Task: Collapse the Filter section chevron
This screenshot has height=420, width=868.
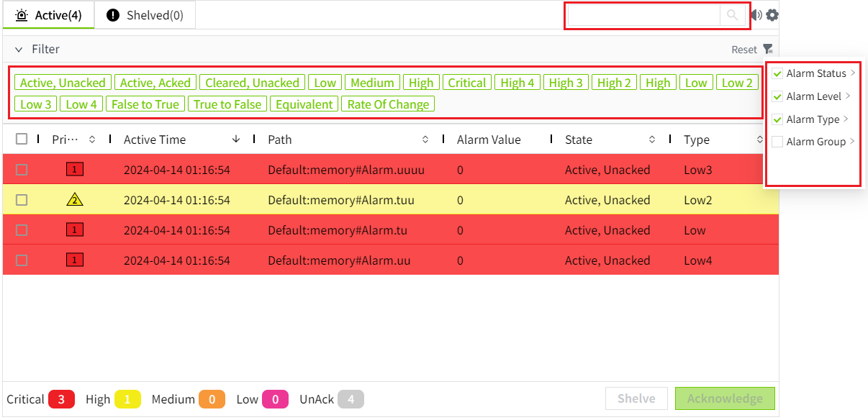Action: pyautogui.click(x=19, y=50)
